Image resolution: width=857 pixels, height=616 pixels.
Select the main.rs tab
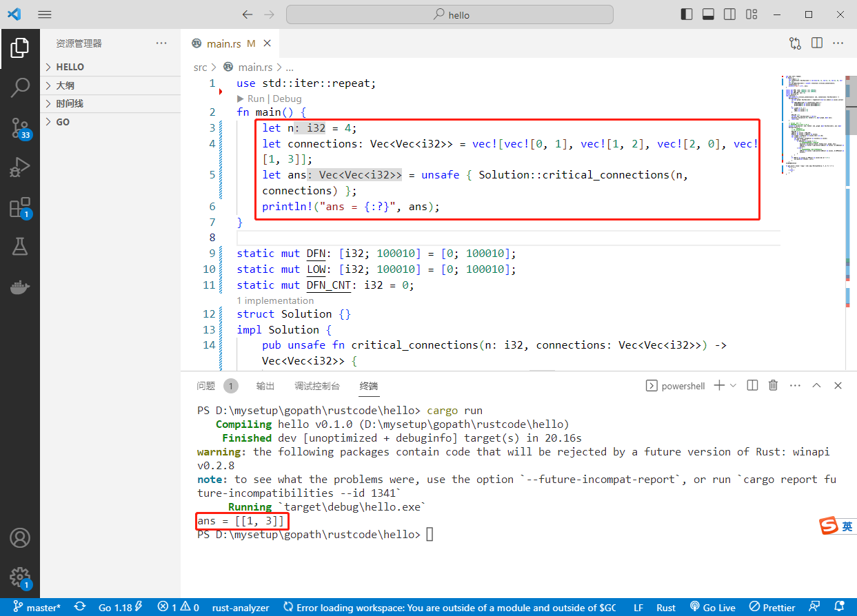click(x=230, y=43)
